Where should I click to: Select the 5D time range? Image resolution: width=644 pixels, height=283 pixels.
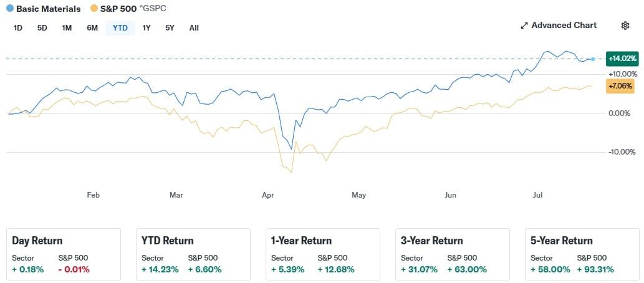tap(42, 28)
